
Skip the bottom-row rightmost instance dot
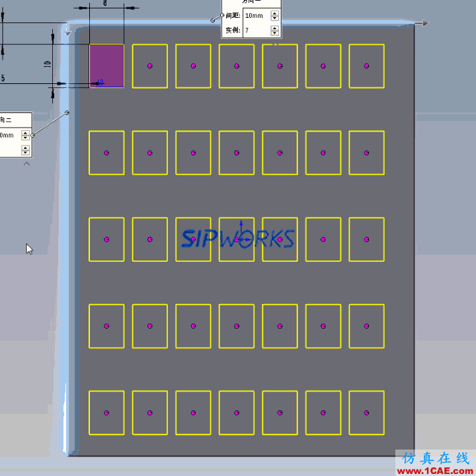366,413
